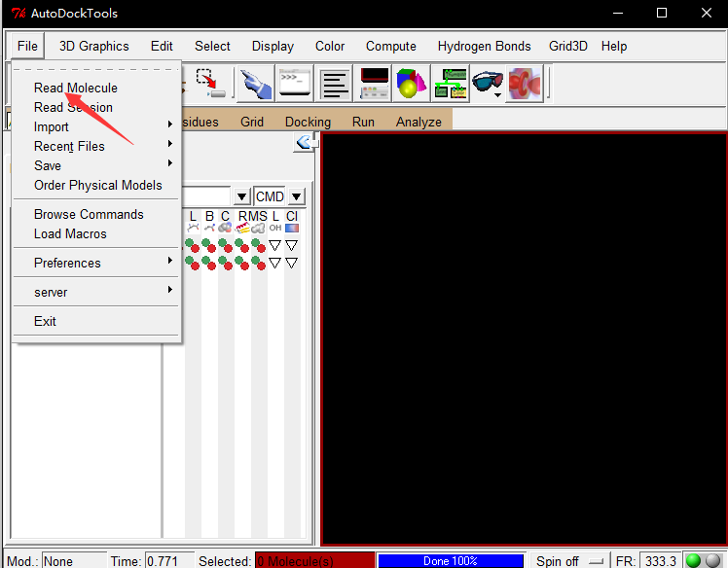Open color triangle menu in lower dashboard row
Image resolution: width=728 pixels, height=568 pixels.
click(x=292, y=264)
